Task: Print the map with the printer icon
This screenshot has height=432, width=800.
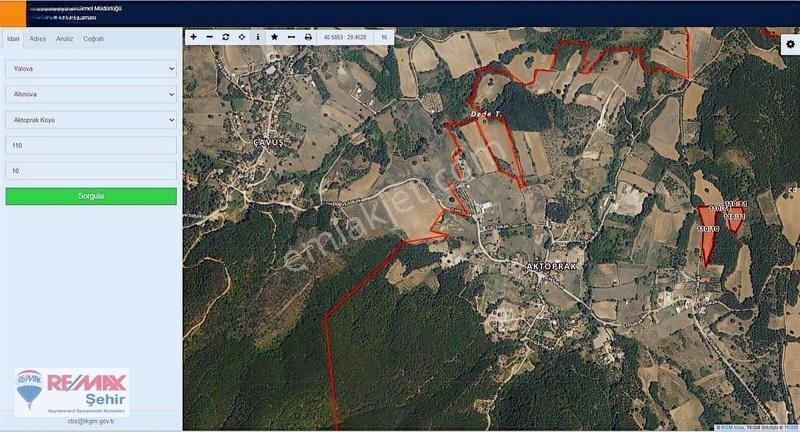Action: (x=308, y=37)
